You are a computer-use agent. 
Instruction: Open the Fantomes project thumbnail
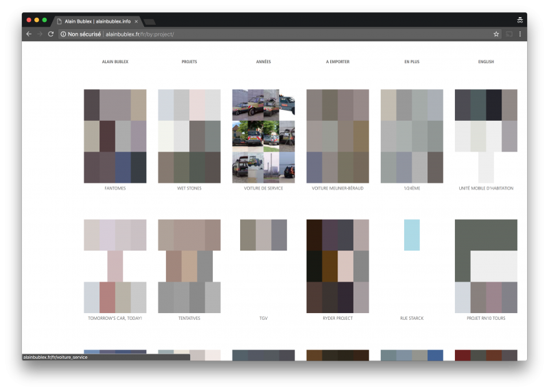pyautogui.click(x=115, y=136)
